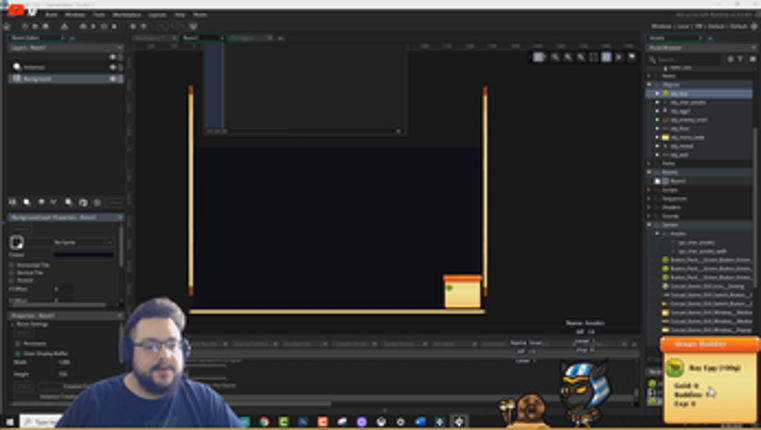761x430 pixels.
Task: Collapse the Sprites folder in Asset Browser
Action: click(x=649, y=225)
